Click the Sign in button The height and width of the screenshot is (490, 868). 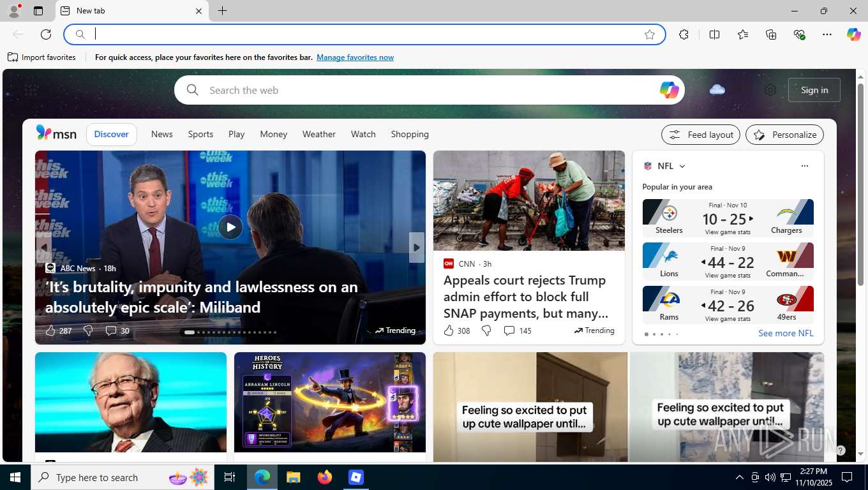point(814,90)
